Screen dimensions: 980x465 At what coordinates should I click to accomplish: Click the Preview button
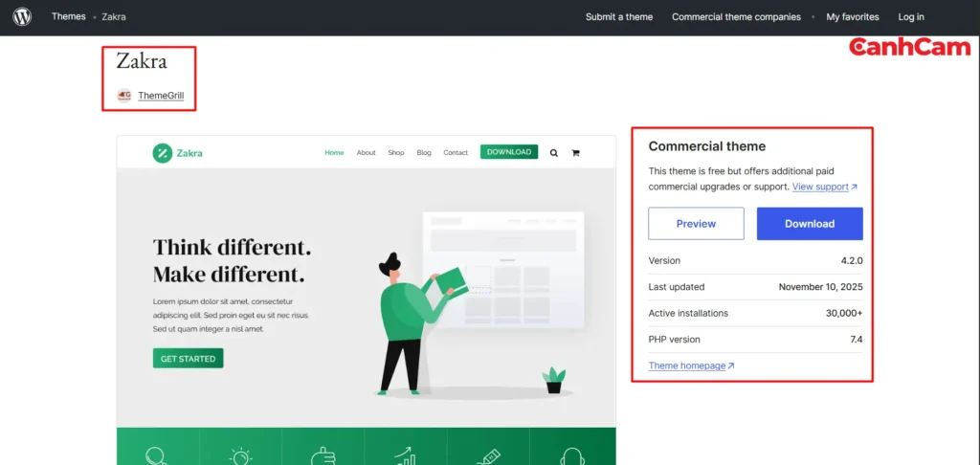[x=697, y=224]
